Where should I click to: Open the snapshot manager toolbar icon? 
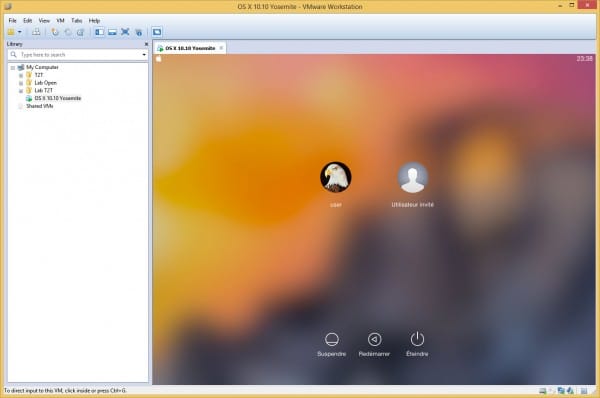coord(80,32)
